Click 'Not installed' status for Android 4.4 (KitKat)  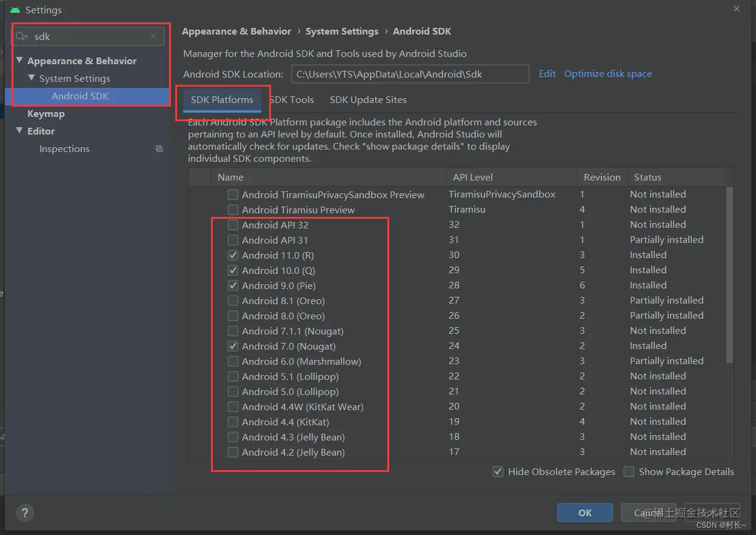(x=658, y=422)
